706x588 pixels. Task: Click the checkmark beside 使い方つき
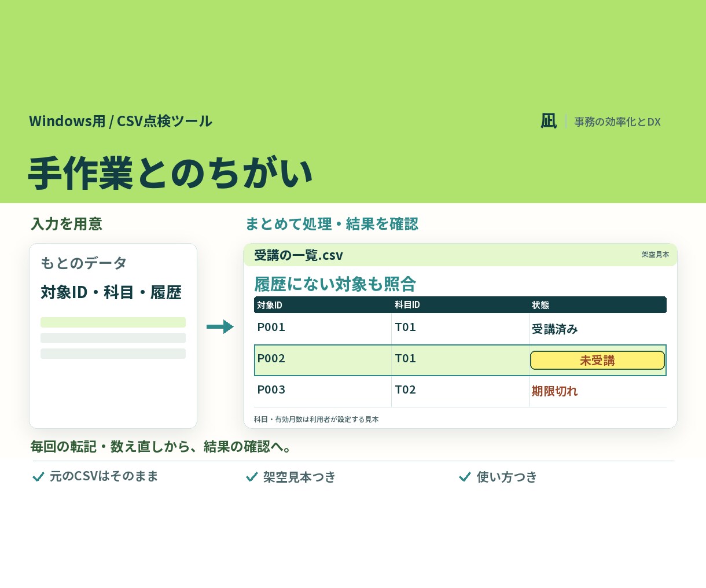(x=465, y=477)
